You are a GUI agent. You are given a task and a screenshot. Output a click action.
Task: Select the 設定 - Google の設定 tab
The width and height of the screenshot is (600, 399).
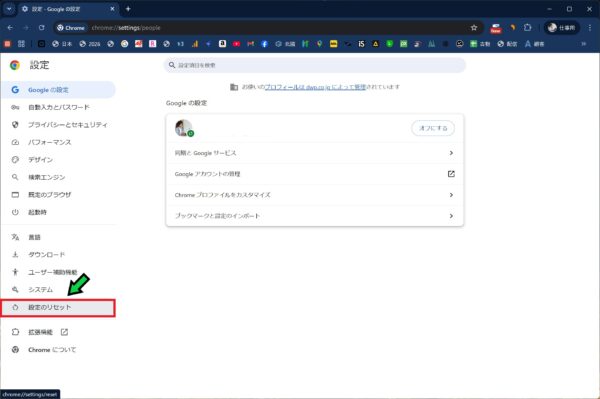pos(68,9)
